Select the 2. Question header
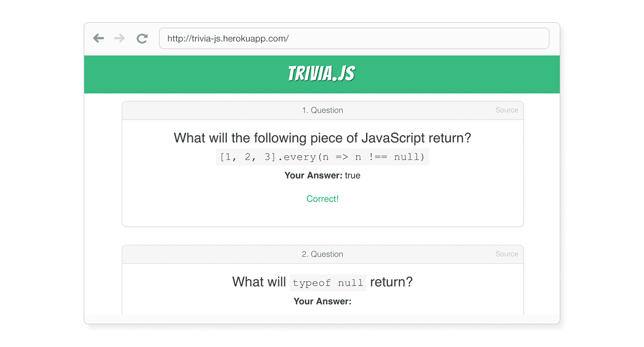Viewport: 644px width, 347px height. click(x=322, y=254)
